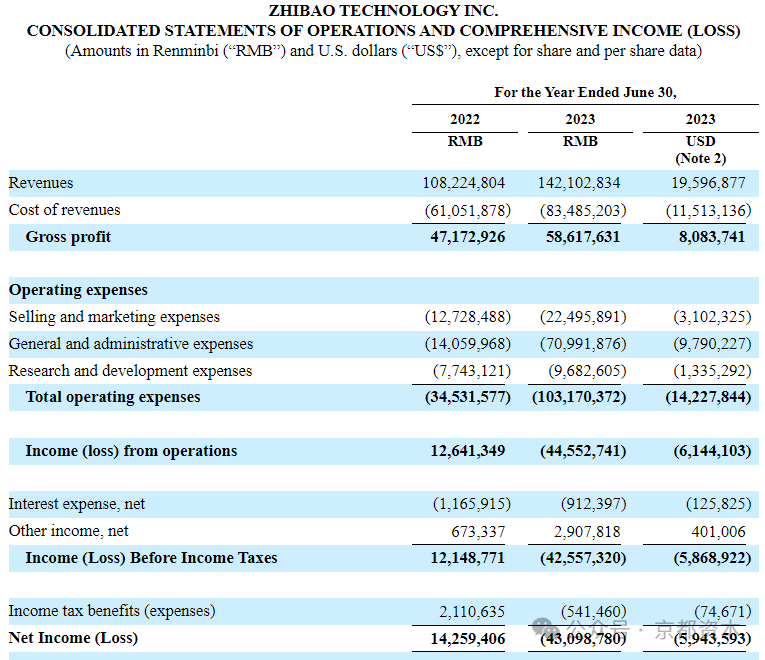Click Selling and marketing expenses row

(x=383, y=317)
